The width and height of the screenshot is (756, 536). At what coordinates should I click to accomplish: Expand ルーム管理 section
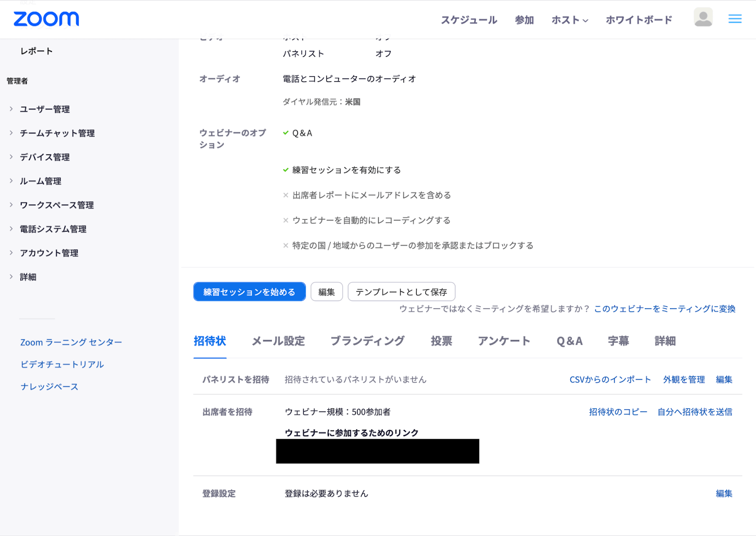[x=40, y=181]
